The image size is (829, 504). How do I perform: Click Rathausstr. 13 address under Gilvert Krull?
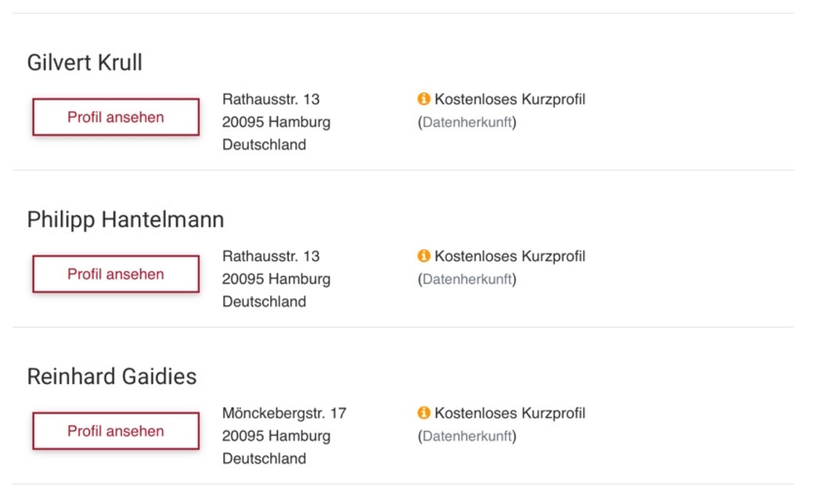tap(271, 99)
